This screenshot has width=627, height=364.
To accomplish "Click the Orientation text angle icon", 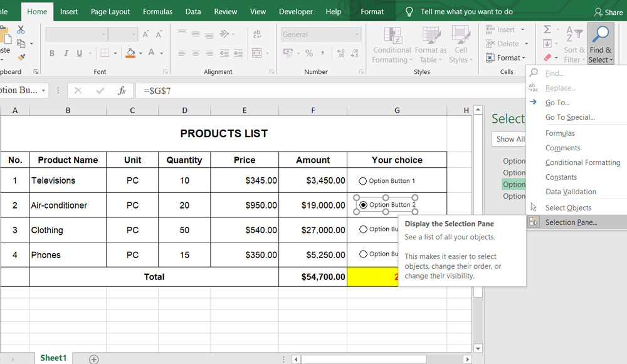I will tap(224, 34).
